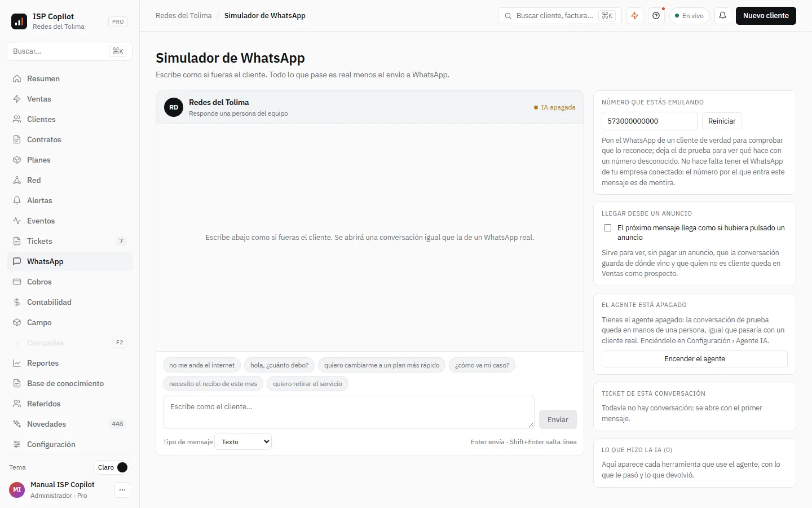Open the Resumen home icon
Viewport: 812px width, 508px height.
click(x=17, y=78)
